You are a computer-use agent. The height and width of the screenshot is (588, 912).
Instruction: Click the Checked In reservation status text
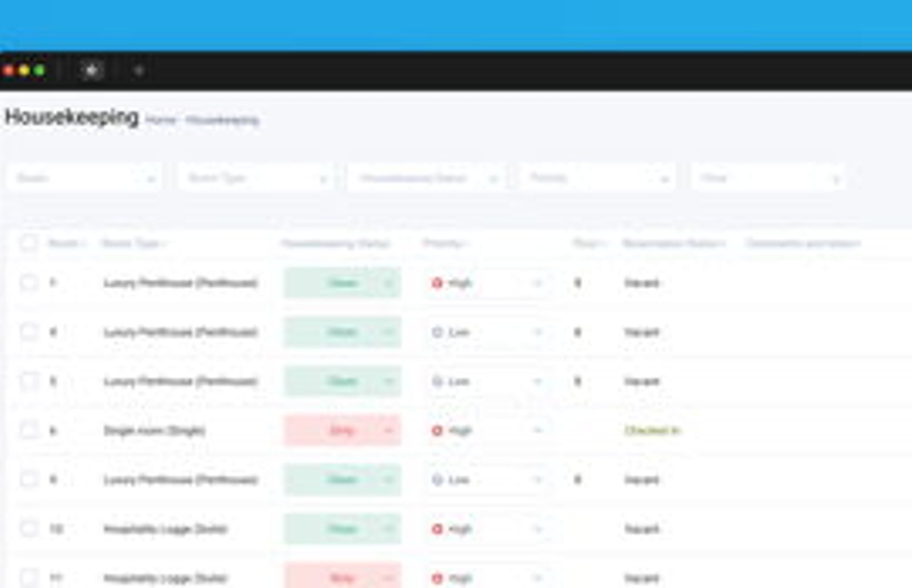coord(652,430)
